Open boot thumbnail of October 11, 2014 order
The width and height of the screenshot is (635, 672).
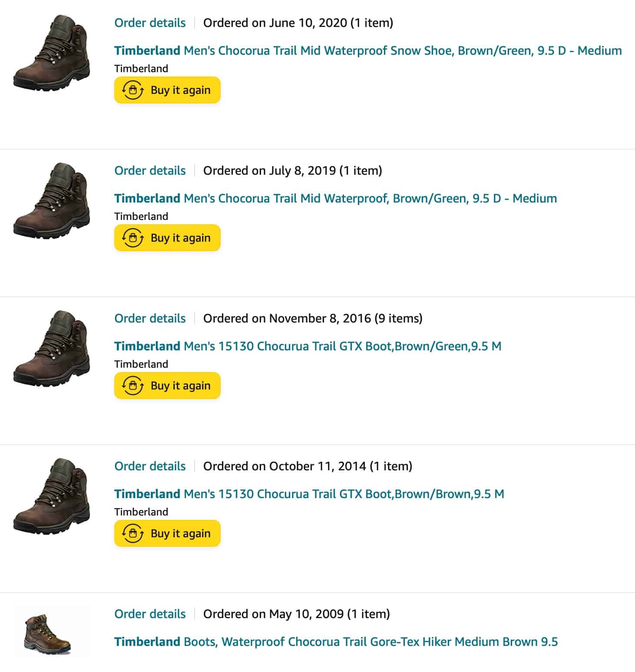click(52, 496)
